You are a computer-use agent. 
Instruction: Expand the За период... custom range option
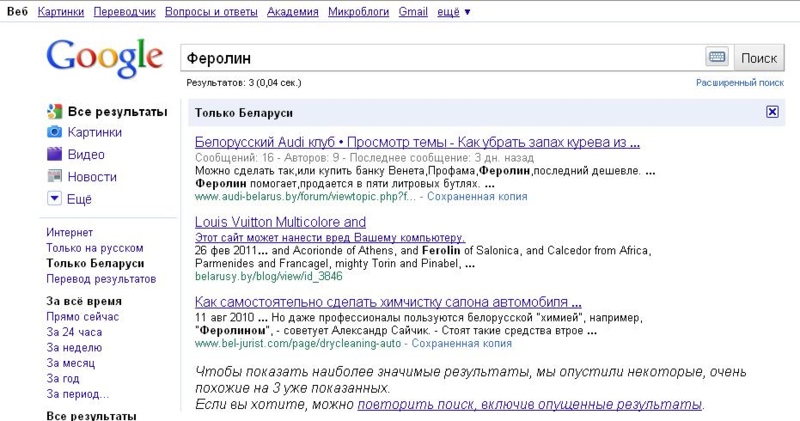click(x=77, y=395)
